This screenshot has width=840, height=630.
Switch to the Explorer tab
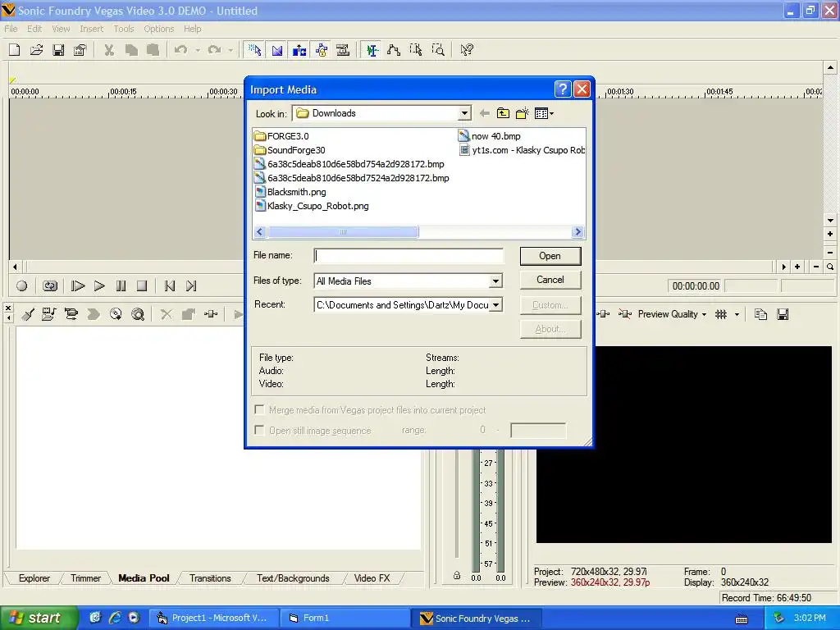pos(34,578)
